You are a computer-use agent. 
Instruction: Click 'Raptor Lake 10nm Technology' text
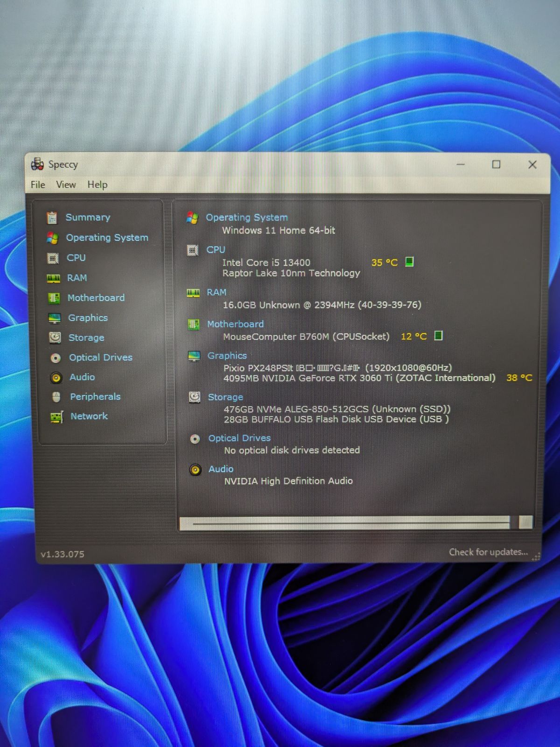click(x=291, y=273)
